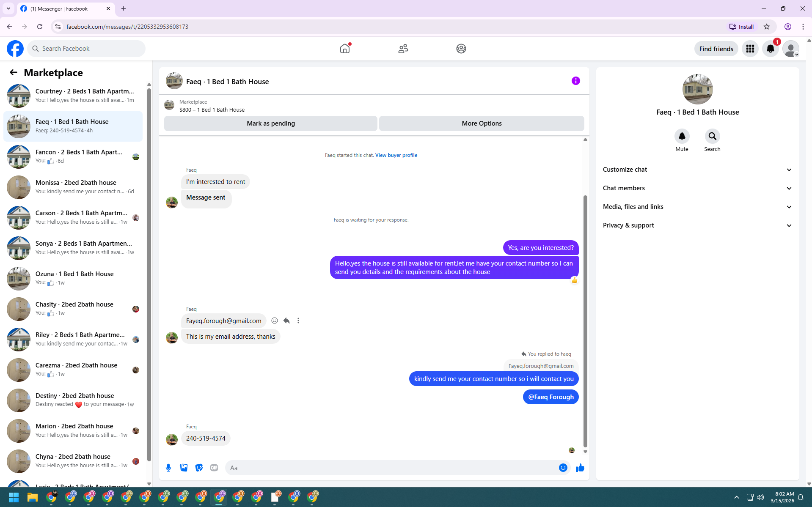This screenshot has height=507, width=812.
Task: Open Destiny 2bed 2bath house chat
Action: click(73, 400)
